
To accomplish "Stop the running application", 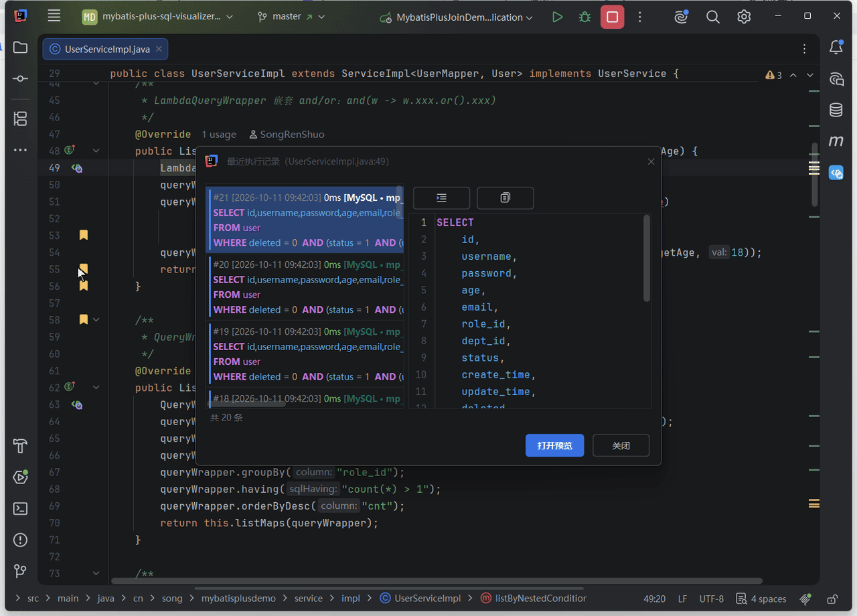I will [612, 17].
